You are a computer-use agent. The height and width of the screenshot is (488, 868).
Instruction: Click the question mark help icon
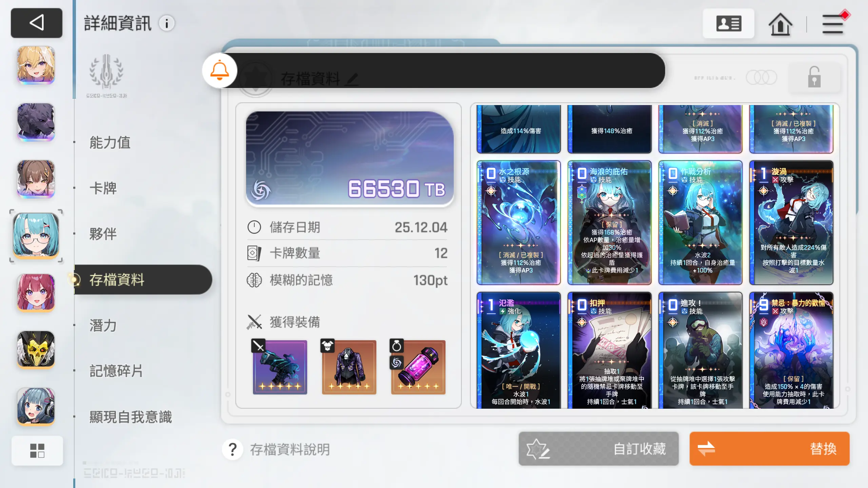click(x=233, y=449)
